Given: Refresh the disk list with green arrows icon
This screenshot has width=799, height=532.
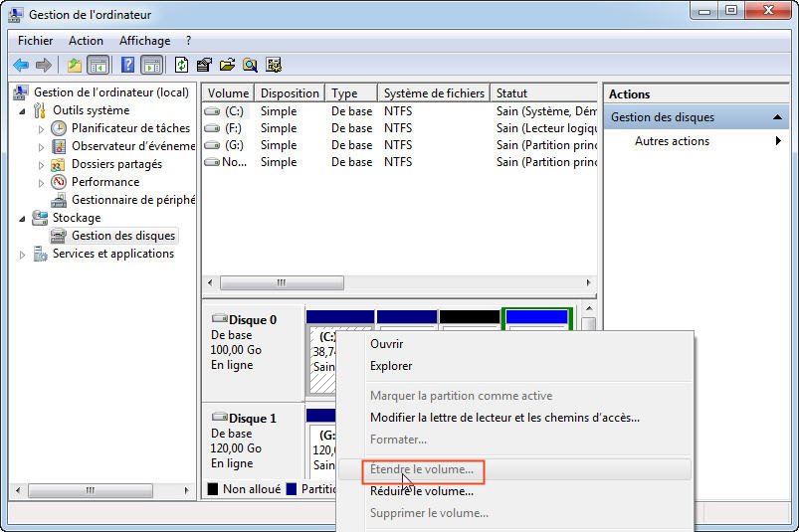Looking at the screenshot, I should click(181, 66).
